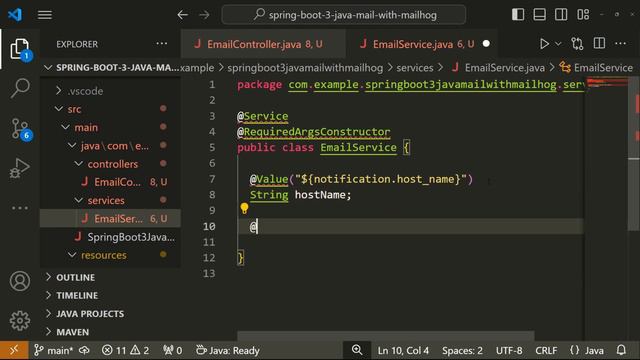
Task: Open Ln 10, Col 4 go-to-line
Action: coord(403,351)
